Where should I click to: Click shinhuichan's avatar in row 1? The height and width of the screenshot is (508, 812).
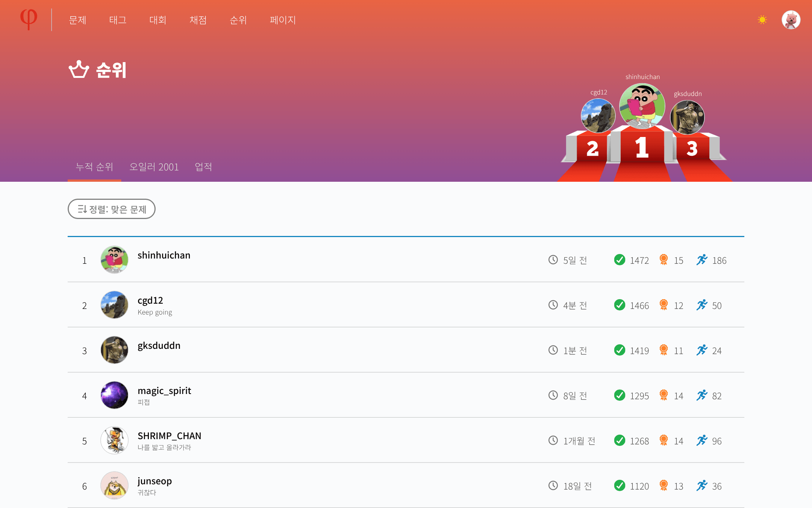(114, 260)
